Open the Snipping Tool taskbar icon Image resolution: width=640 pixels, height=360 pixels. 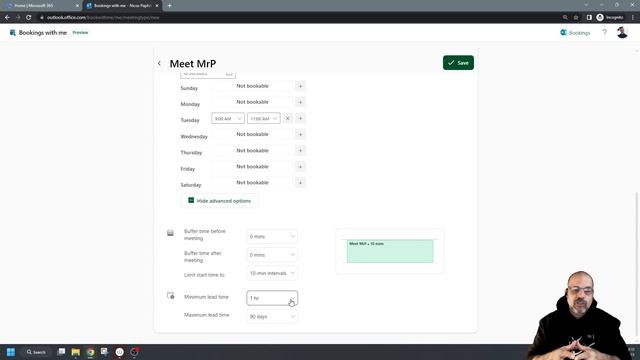(104, 351)
